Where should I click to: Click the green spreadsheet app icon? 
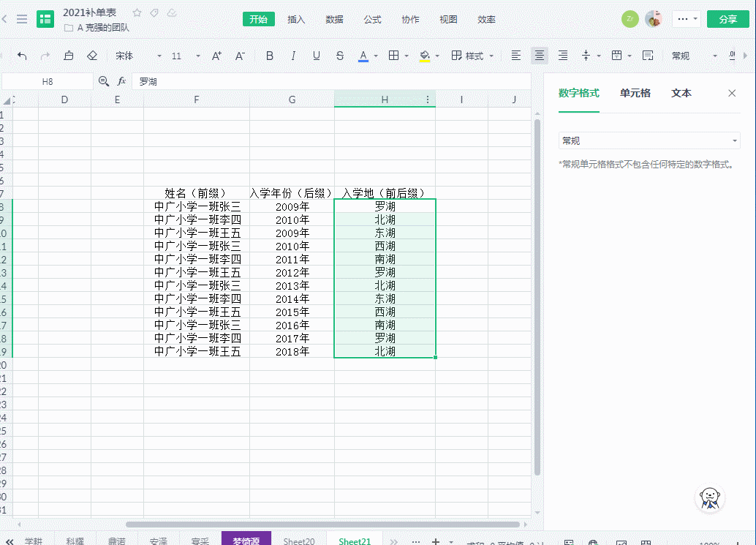[45, 19]
